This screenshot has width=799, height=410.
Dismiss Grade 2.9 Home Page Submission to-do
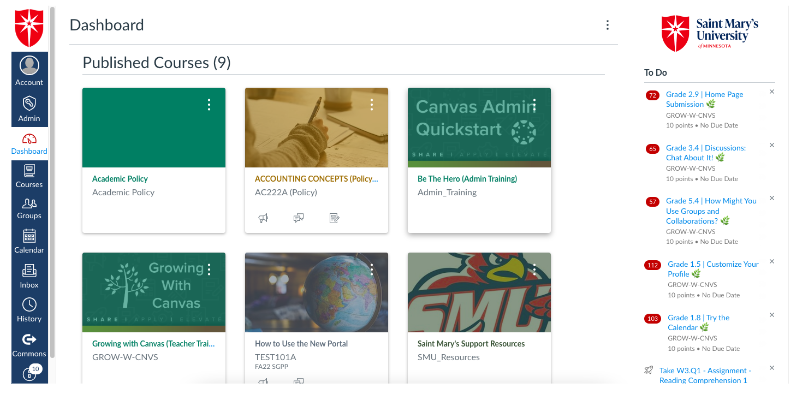(x=771, y=92)
